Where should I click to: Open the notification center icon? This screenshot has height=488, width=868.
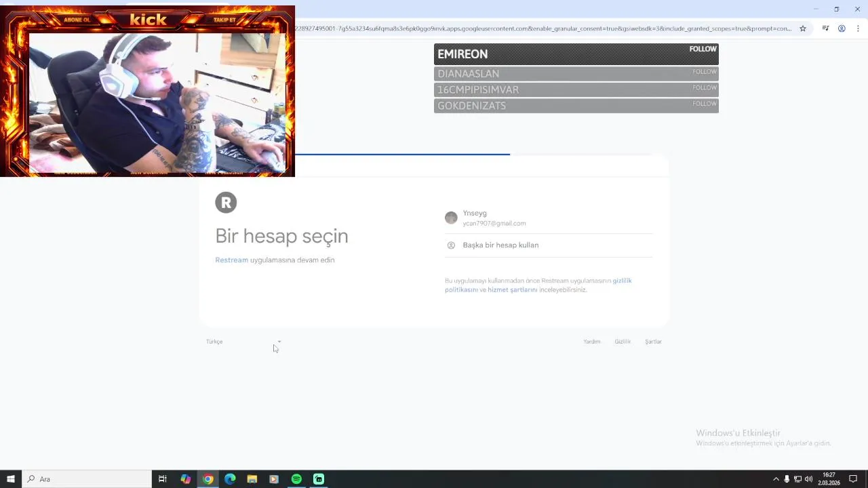[x=853, y=479]
